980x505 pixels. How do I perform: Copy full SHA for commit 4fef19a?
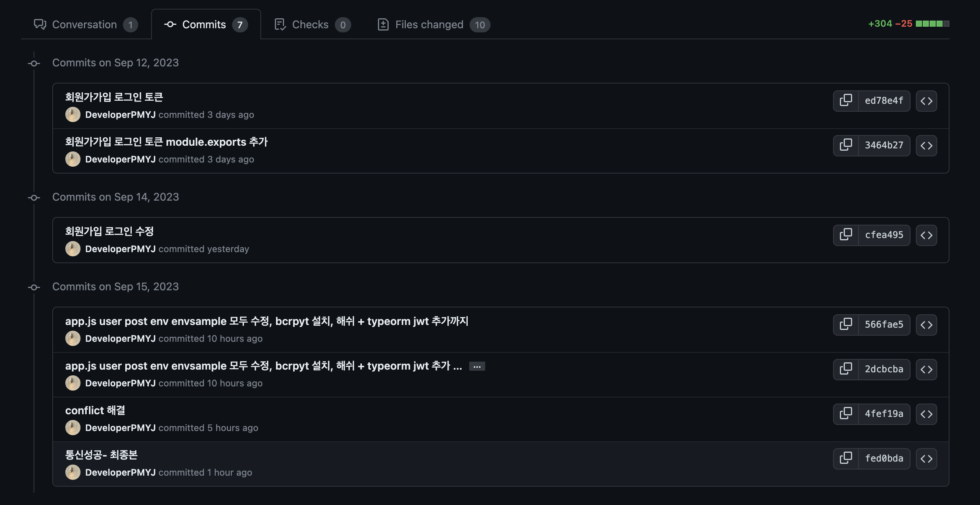pos(846,414)
